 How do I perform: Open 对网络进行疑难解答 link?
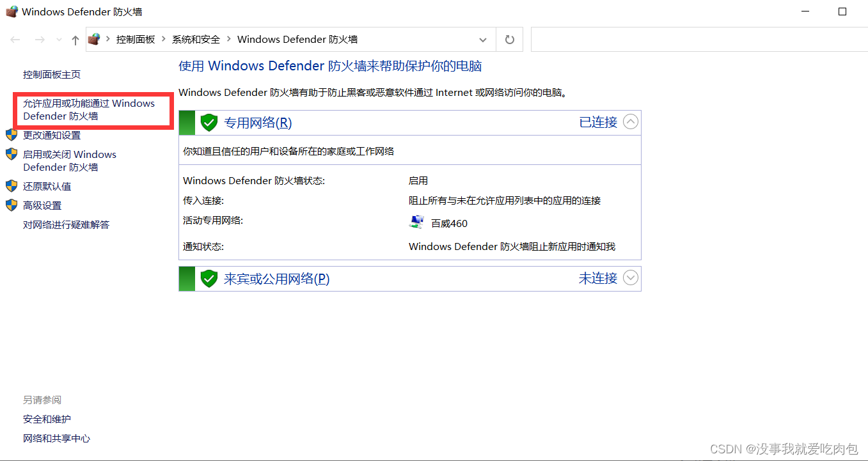click(67, 224)
